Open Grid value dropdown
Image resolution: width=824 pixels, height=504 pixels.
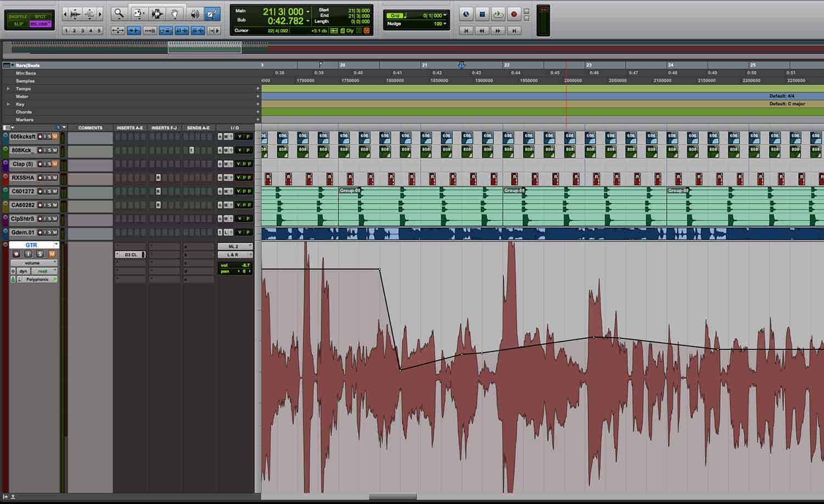tap(445, 15)
